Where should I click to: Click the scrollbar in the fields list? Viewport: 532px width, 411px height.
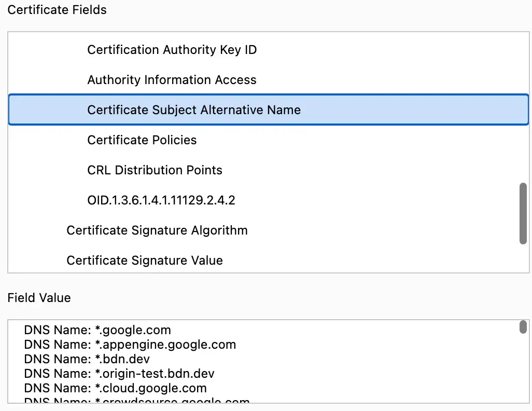(x=523, y=212)
